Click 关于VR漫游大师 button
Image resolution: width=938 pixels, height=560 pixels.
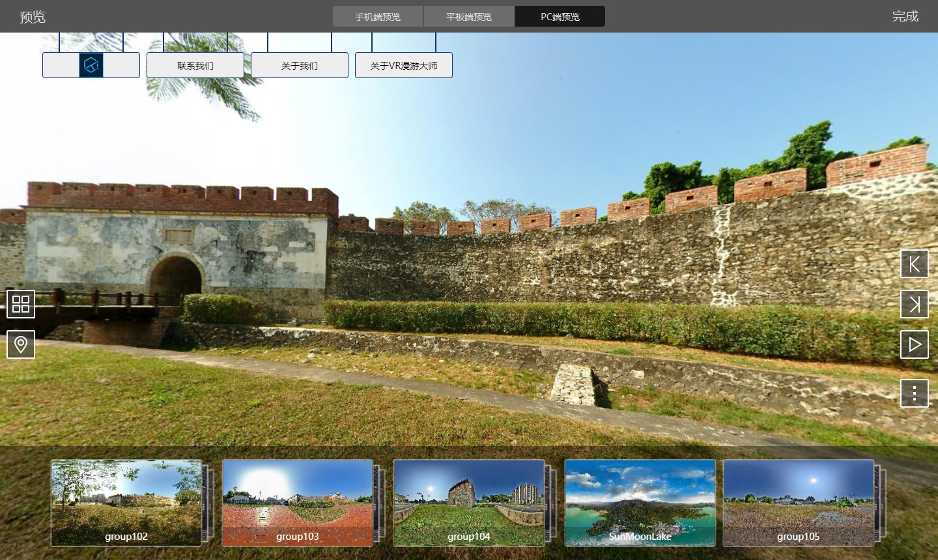pyautogui.click(x=404, y=65)
